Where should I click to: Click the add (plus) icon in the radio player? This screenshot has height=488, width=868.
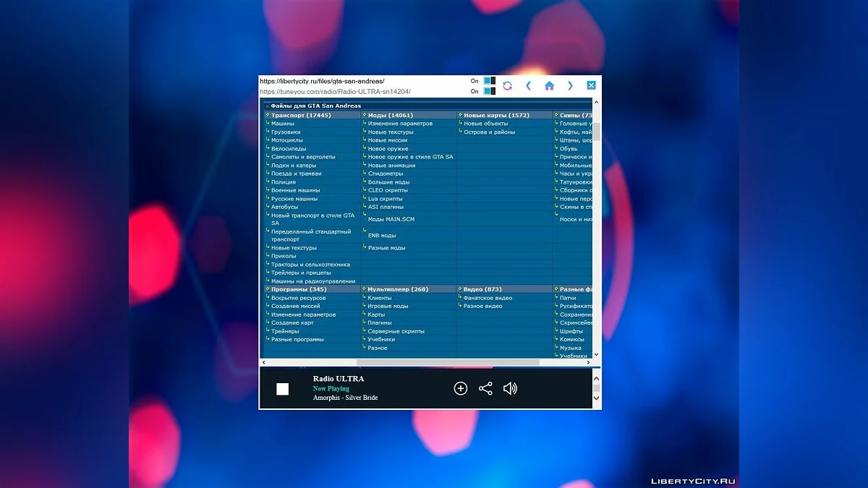(460, 388)
